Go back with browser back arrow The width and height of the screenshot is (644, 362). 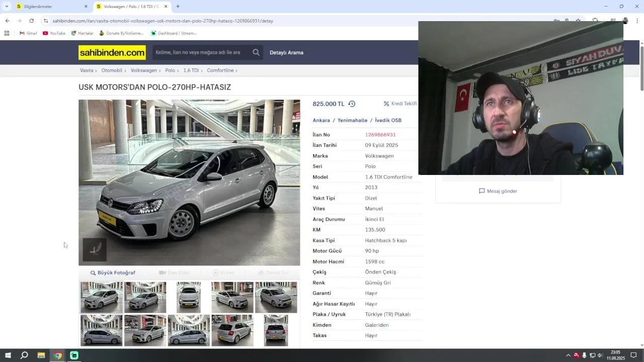coord(7,21)
